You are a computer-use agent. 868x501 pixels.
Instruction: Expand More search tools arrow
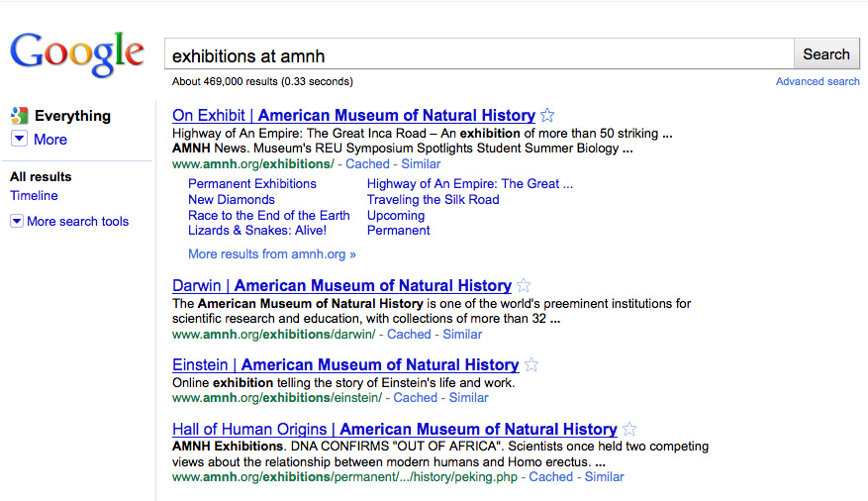17,222
